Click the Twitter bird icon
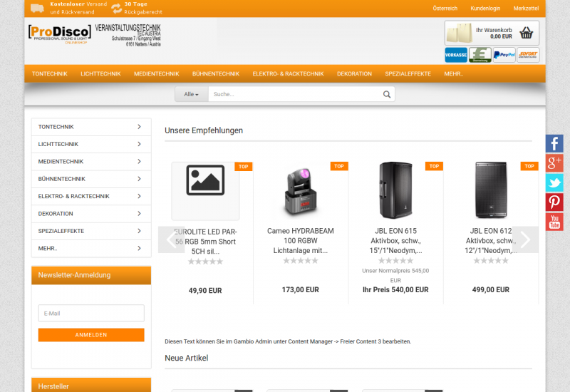570x392 pixels. (x=554, y=182)
